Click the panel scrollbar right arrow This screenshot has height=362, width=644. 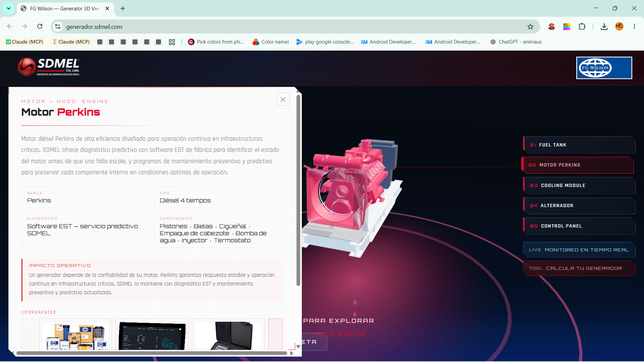tap(291, 353)
